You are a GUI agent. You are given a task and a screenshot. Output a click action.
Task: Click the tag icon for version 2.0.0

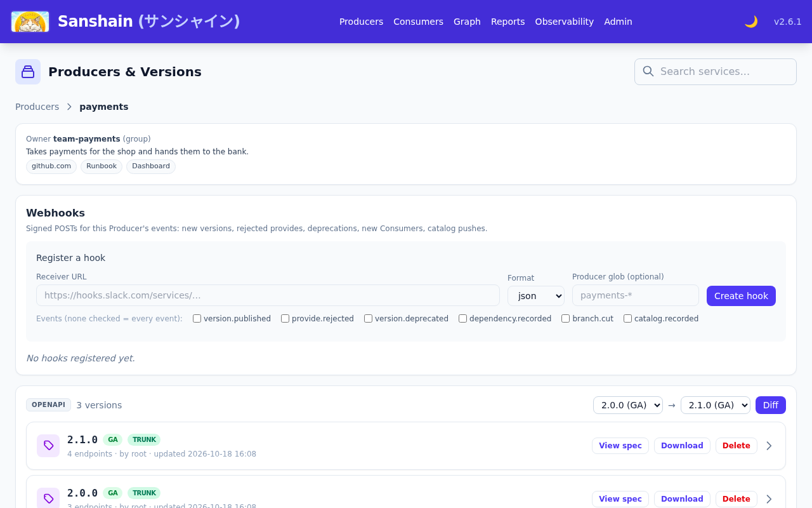pos(48,498)
